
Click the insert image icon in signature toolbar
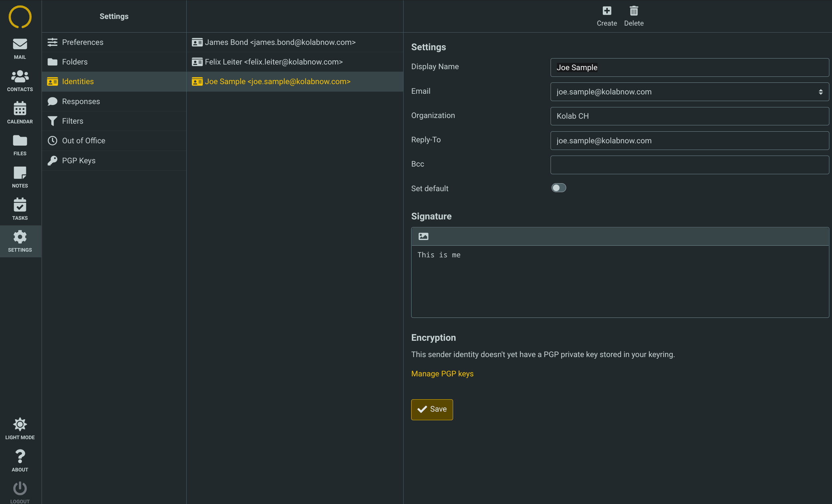(423, 236)
